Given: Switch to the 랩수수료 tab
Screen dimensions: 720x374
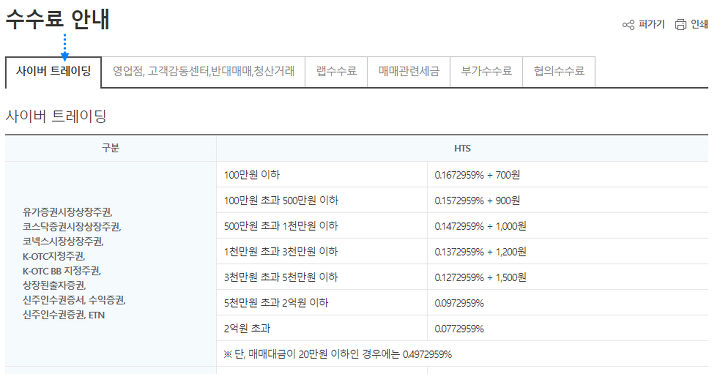Looking at the screenshot, I should click(x=336, y=71).
